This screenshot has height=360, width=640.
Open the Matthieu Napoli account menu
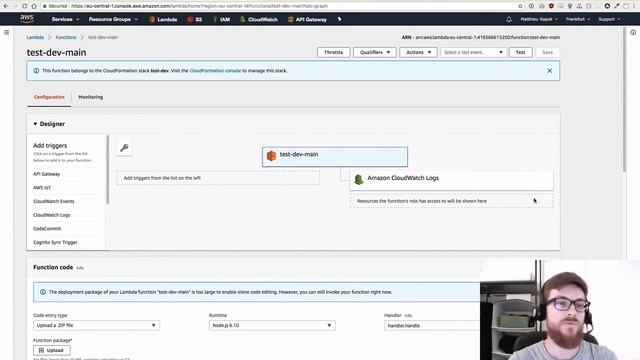point(539,19)
